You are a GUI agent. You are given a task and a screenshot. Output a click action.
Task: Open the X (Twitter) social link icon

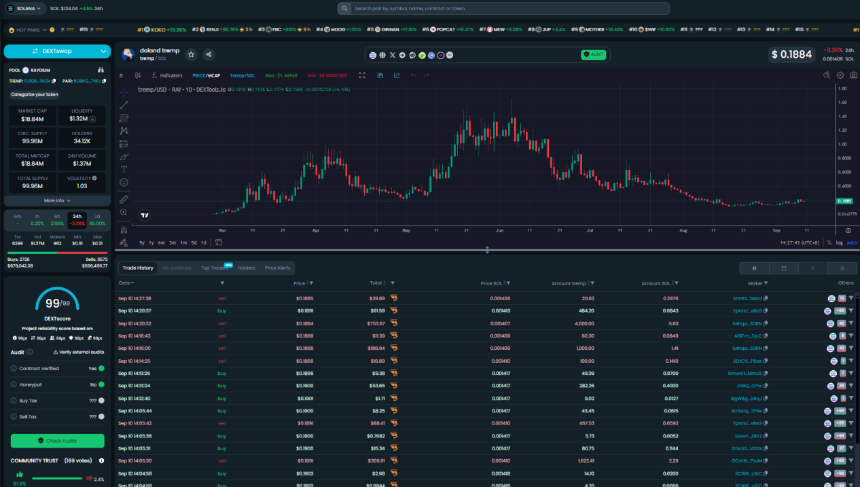click(x=393, y=55)
